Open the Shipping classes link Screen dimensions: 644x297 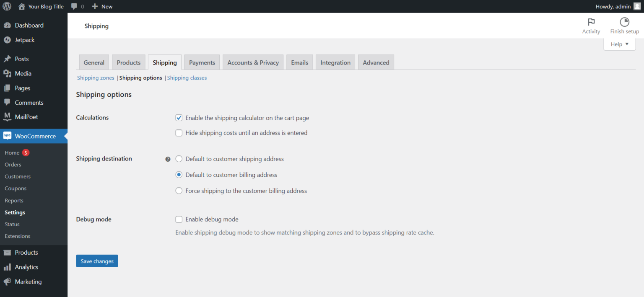pyautogui.click(x=187, y=77)
